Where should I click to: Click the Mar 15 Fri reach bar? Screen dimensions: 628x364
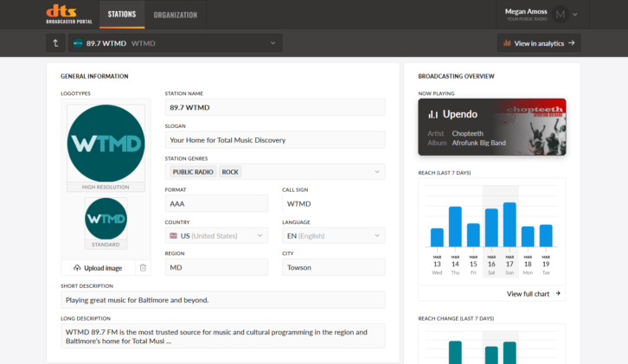[x=473, y=235]
